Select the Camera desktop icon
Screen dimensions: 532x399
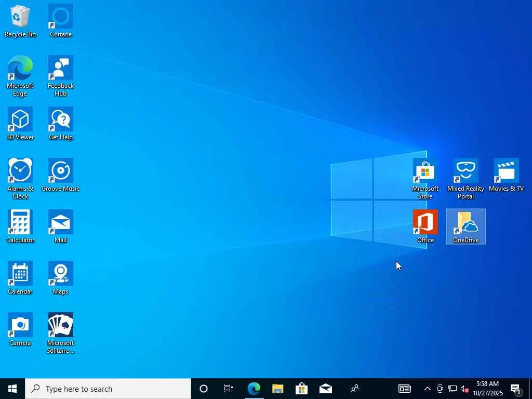(x=20, y=330)
